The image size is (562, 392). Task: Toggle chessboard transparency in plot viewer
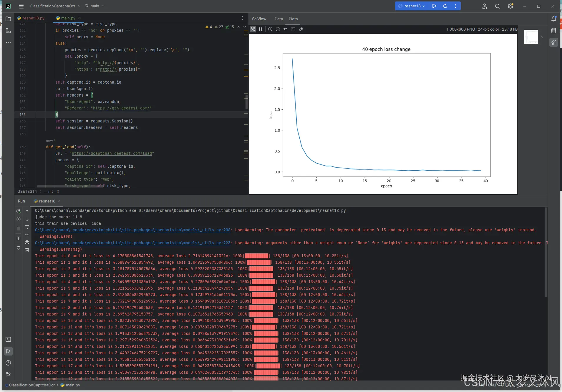[x=253, y=29]
